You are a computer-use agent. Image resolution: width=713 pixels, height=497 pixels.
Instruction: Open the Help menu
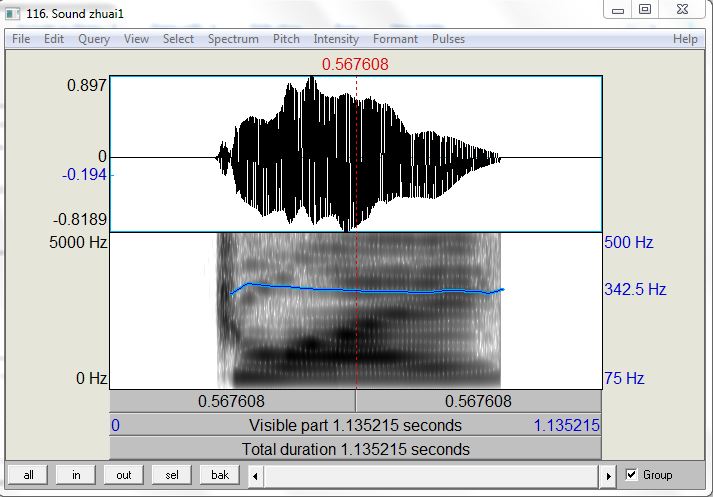point(685,39)
